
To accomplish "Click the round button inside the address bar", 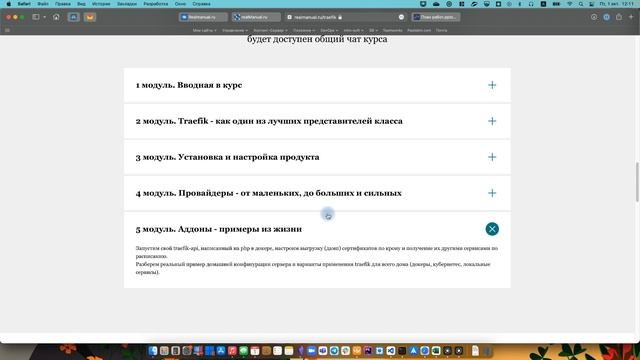I will (401, 17).
